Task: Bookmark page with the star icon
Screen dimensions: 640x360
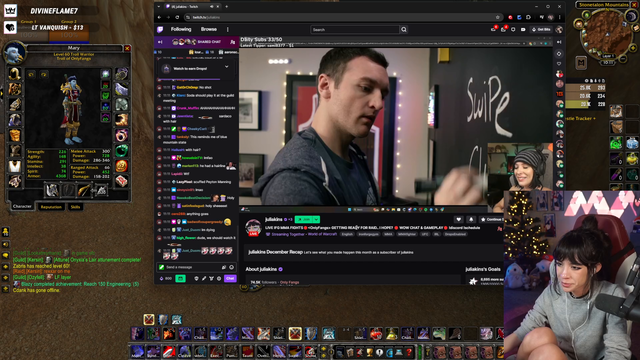Action: click(x=498, y=17)
